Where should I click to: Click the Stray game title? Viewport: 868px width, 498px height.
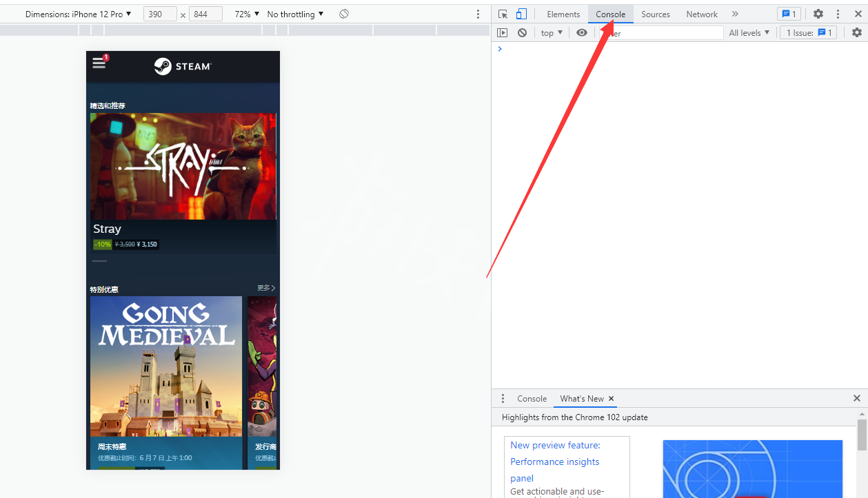coord(107,229)
